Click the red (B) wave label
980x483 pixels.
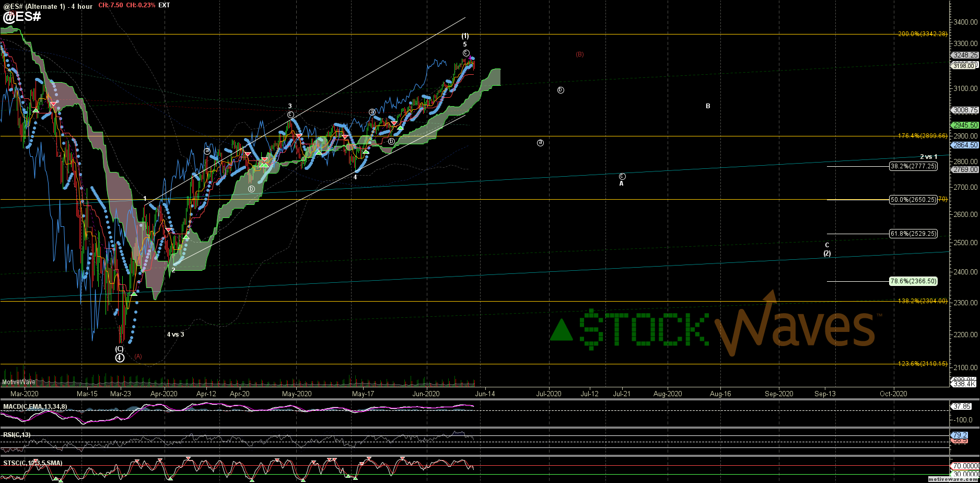579,54
